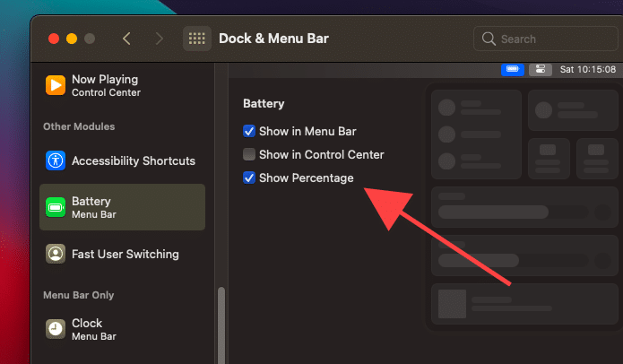Uncheck Show in Menu Bar

coord(249,131)
